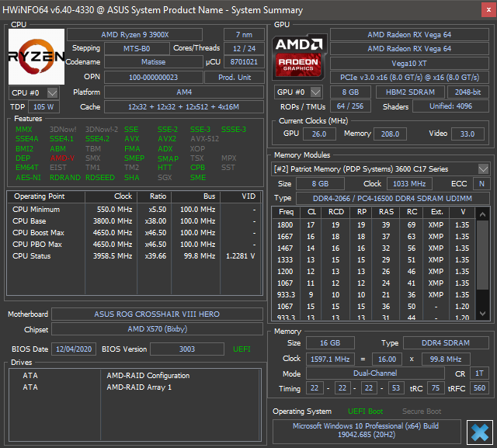Click the 2048-bit bus width field
Image resolution: width=497 pixels, height=448 pixels.
(467, 92)
